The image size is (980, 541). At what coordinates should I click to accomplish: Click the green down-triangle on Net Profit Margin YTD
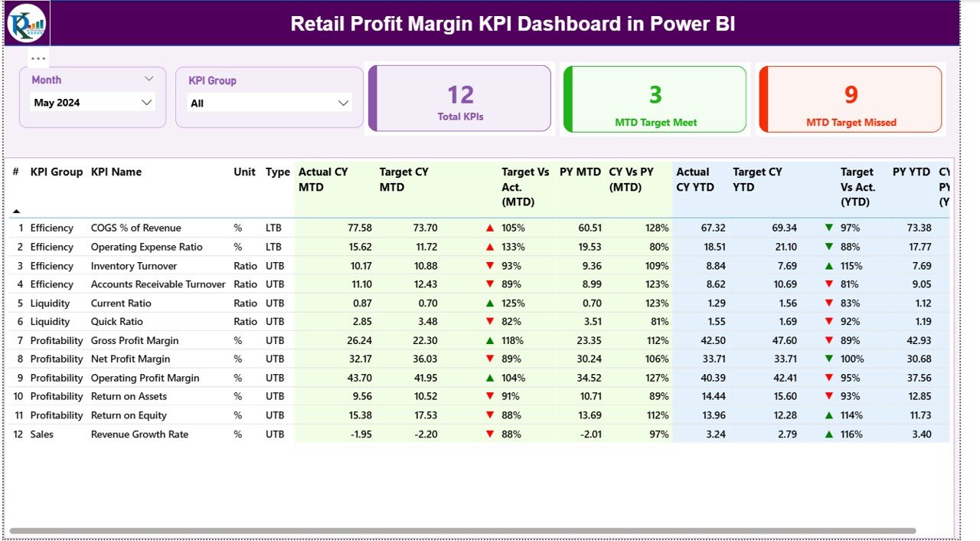point(828,359)
